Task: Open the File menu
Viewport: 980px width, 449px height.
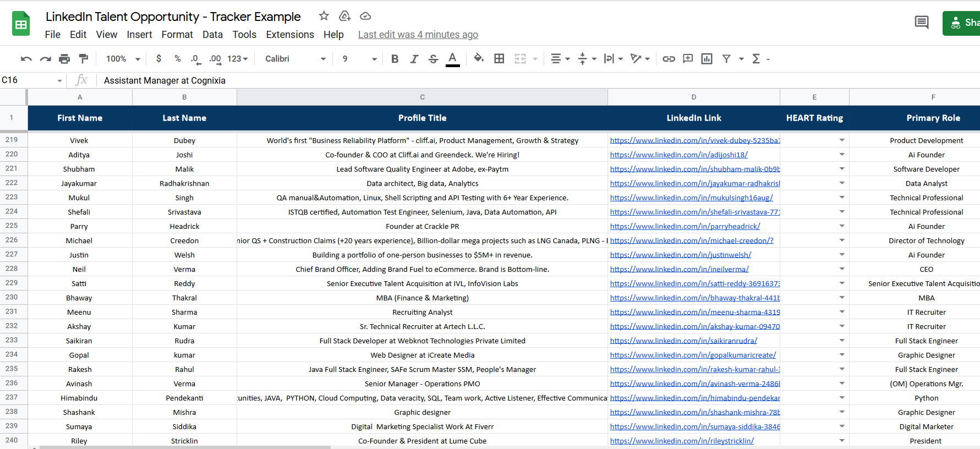Action: point(53,35)
